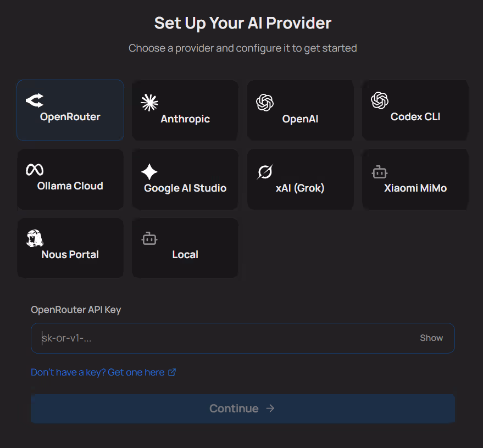The image size is (483, 448).
Task: Click the Ollama Cloud infinity icon
Action: click(35, 170)
